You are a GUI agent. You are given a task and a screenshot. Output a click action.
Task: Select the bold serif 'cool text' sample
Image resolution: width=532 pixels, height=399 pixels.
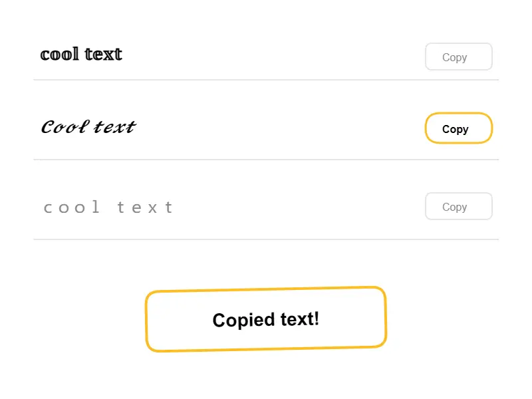pyautogui.click(x=81, y=54)
